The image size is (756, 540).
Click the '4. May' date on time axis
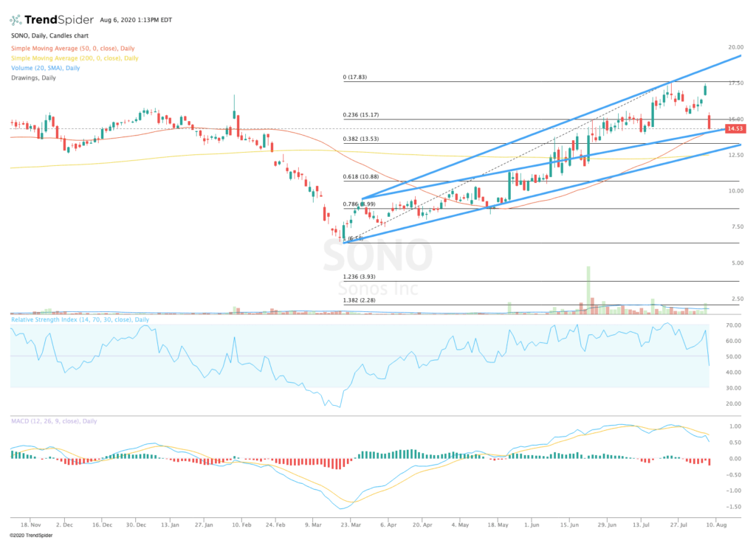point(460,525)
